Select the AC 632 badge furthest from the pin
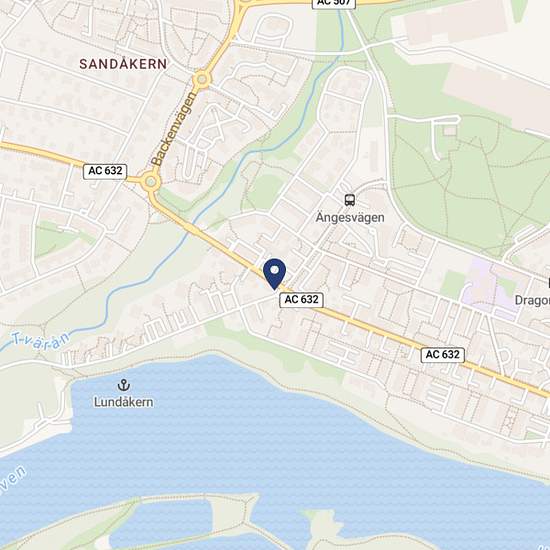Image resolution: width=550 pixels, height=550 pixels. click(x=443, y=355)
